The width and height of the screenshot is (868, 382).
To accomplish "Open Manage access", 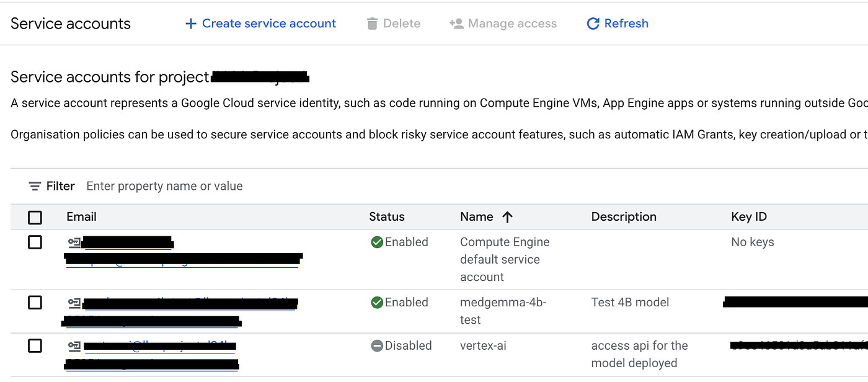I will 503,24.
